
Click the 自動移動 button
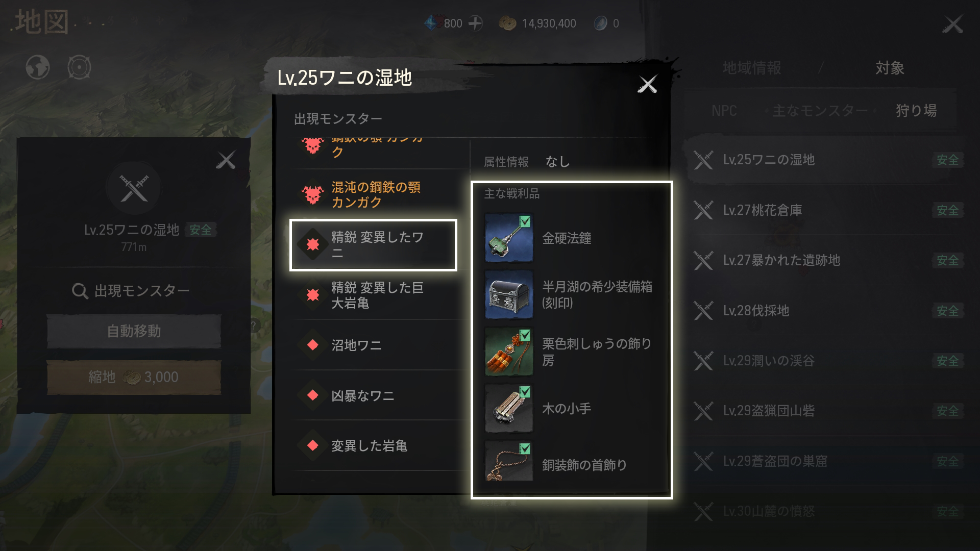134,331
